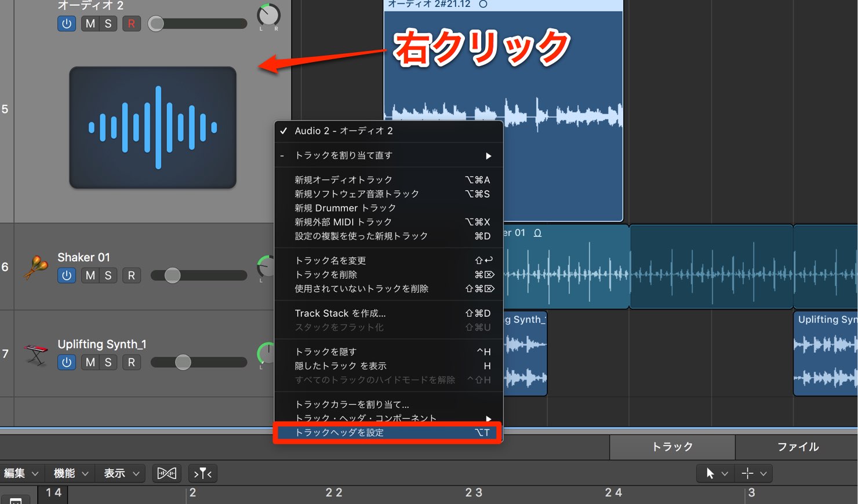Choose 新規外部 MIDI トラック menu item
Image resolution: width=858 pixels, height=504 pixels.
click(388, 222)
